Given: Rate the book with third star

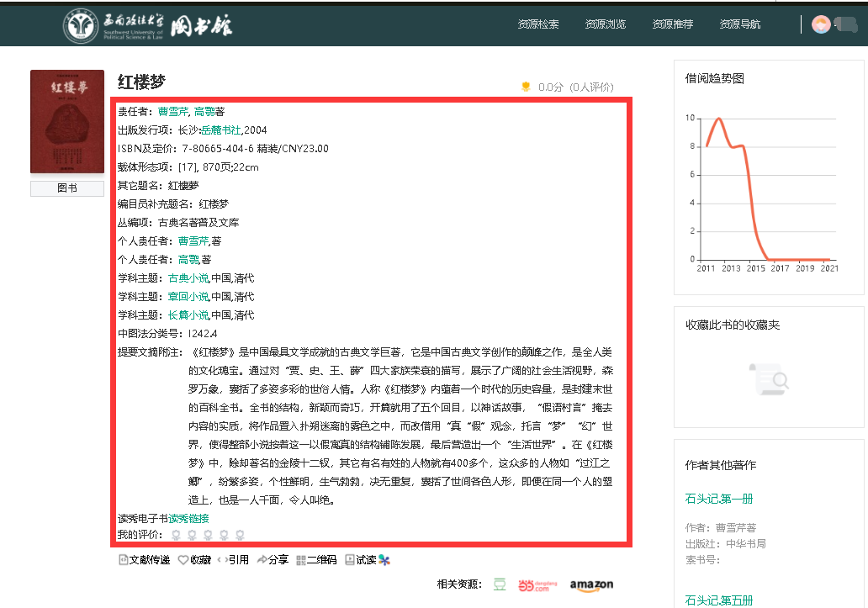Looking at the screenshot, I should pyautogui.click(x=208, y=535).
